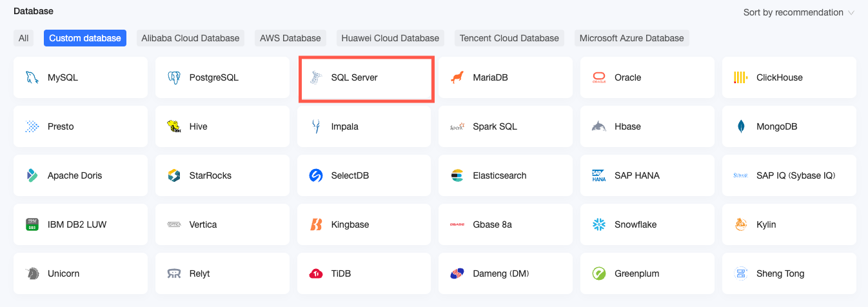This screenshot has height=307, width=868.
Task: Click the Vertica logo icon
Action: (173, 224)
